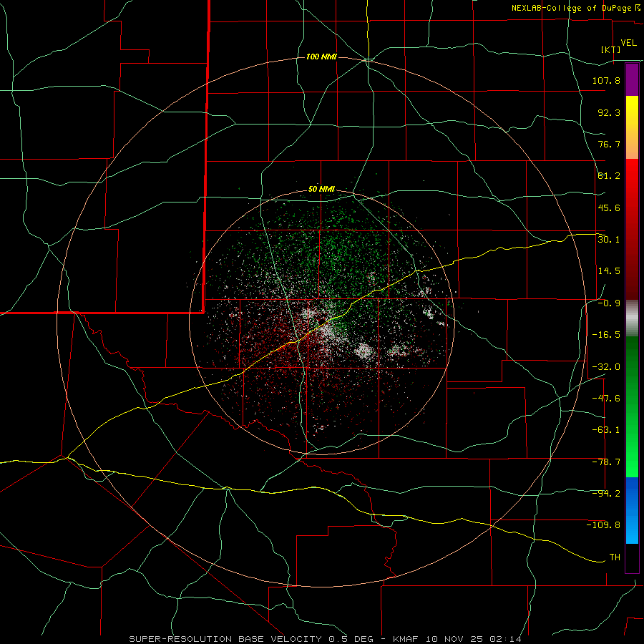Screen dimensions: 644x644
Task: Click the VEL legend title
Action: coord(629,43)
